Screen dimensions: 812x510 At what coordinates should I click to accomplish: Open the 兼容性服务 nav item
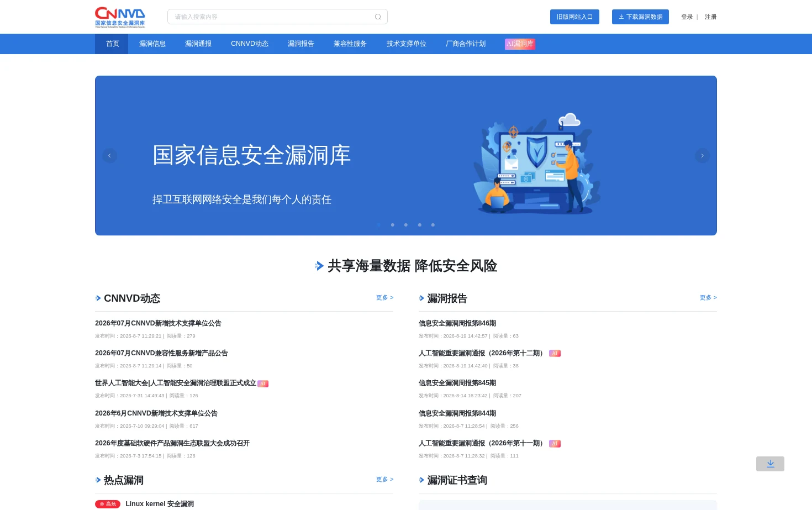pyautogui.click(x=350, y=44)
